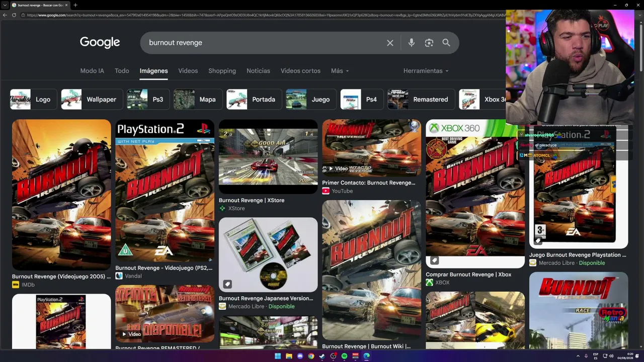
Task: Open the Primer Contacto: Burnout Revenge link
Action: [x=369, y=183]
